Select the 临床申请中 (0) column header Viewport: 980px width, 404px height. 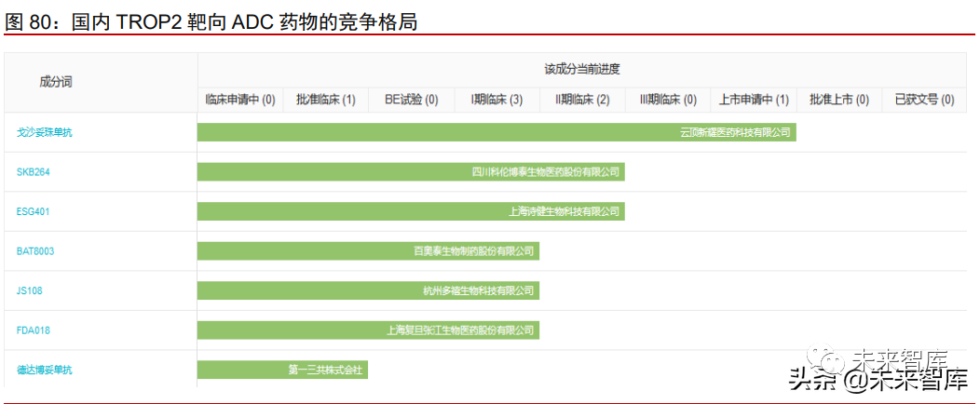[x=240, y=100]
